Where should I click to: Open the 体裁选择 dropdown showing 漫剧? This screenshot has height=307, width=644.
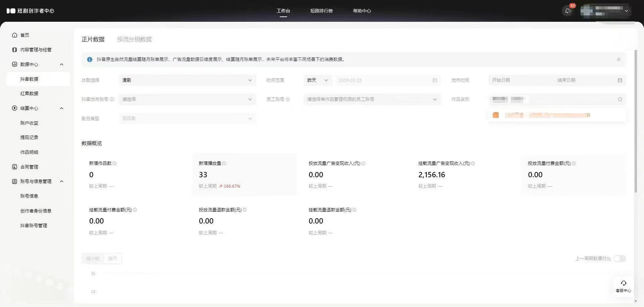(x=187, y=80)
